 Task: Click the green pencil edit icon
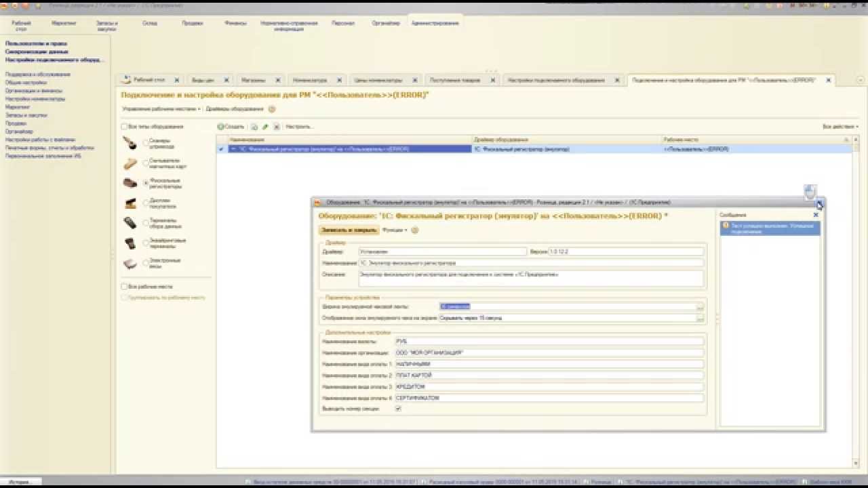265,127
